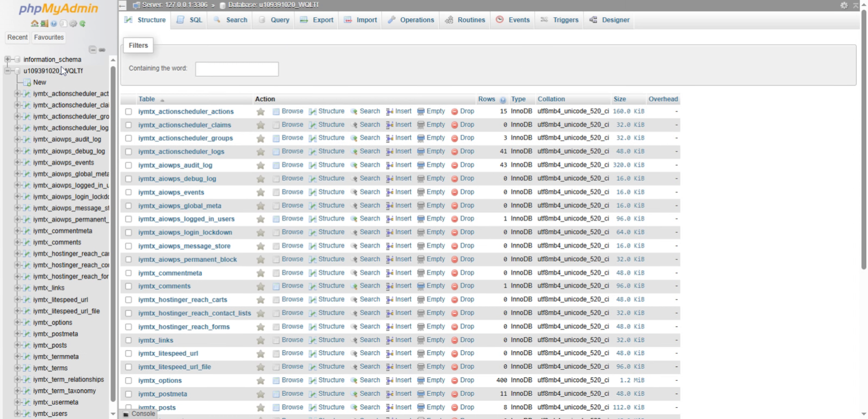Favourite the iymtx_options table star
The width and height of the screenshot is (868, 419).
pyautogui.click(x=260, y=380)
